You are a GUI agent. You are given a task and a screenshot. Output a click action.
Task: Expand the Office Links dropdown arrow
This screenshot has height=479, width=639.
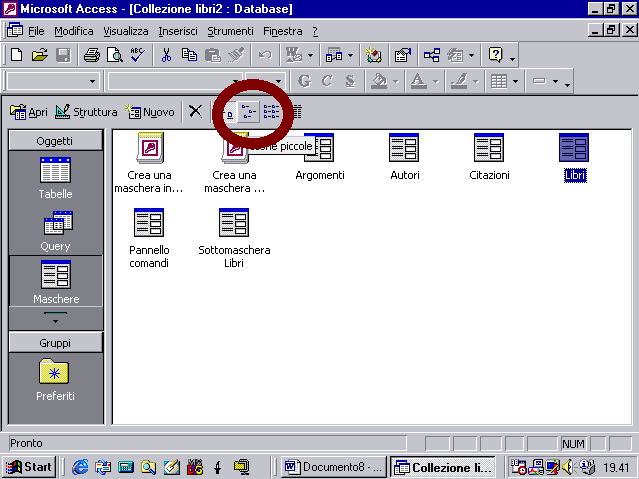[311, 55]
